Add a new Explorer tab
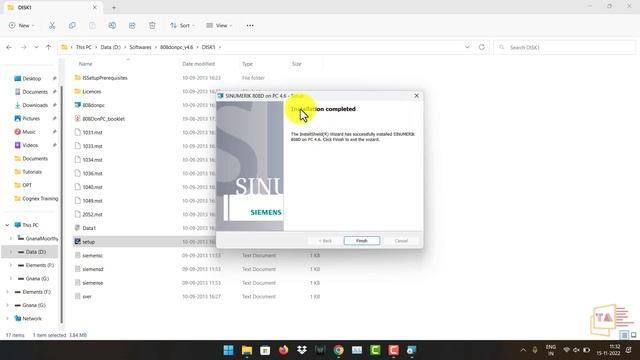This screenshot has height=360, width=640. (114, 7)
